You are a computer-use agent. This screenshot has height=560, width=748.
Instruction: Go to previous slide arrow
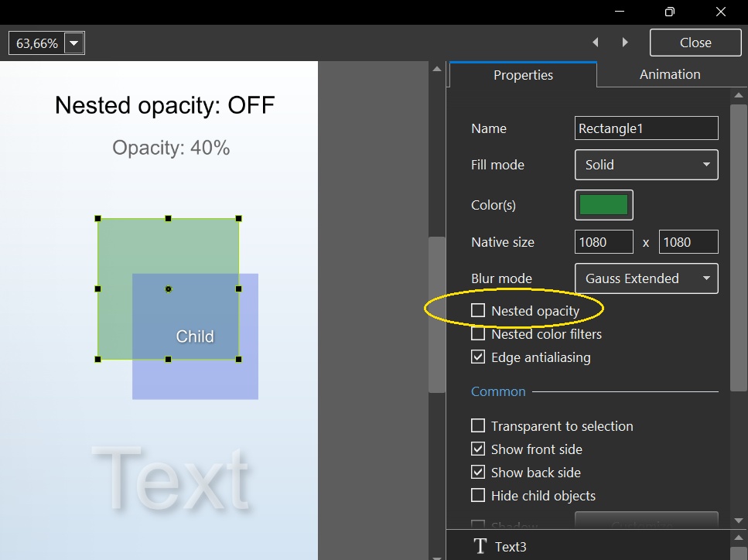pyautogui.click(x=595, y=43)
